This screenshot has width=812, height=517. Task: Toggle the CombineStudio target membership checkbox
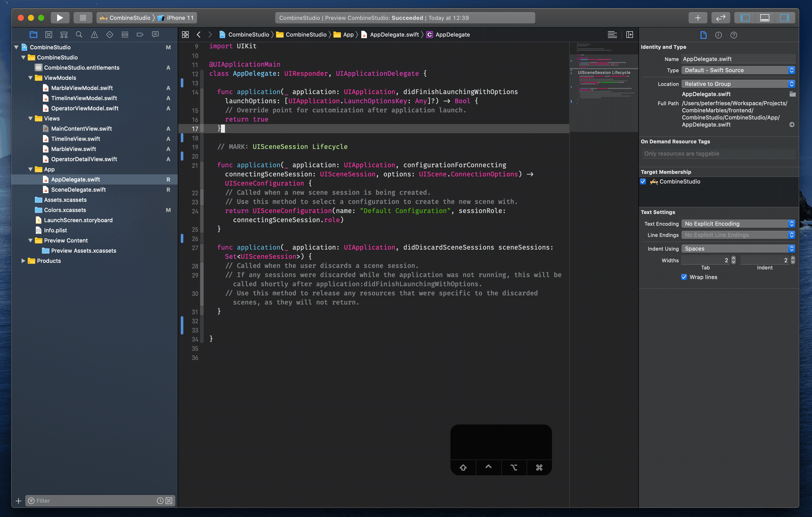click(x=643, y=181)
